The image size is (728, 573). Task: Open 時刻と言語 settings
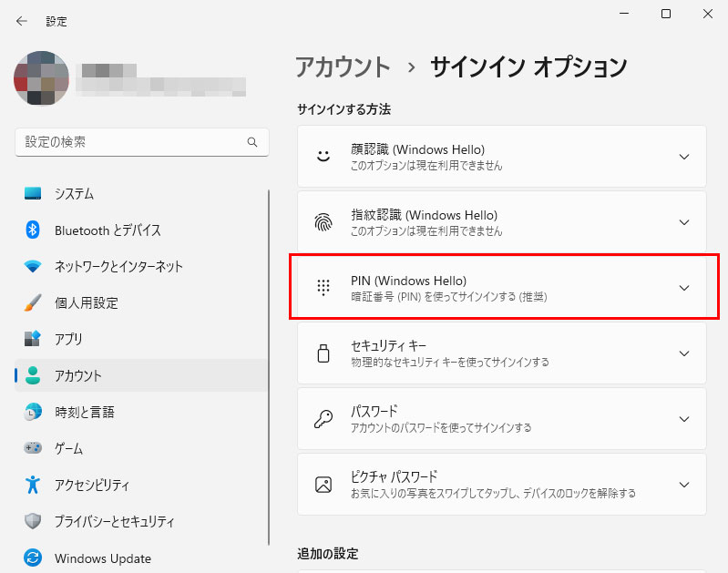[x=141, y=412]
